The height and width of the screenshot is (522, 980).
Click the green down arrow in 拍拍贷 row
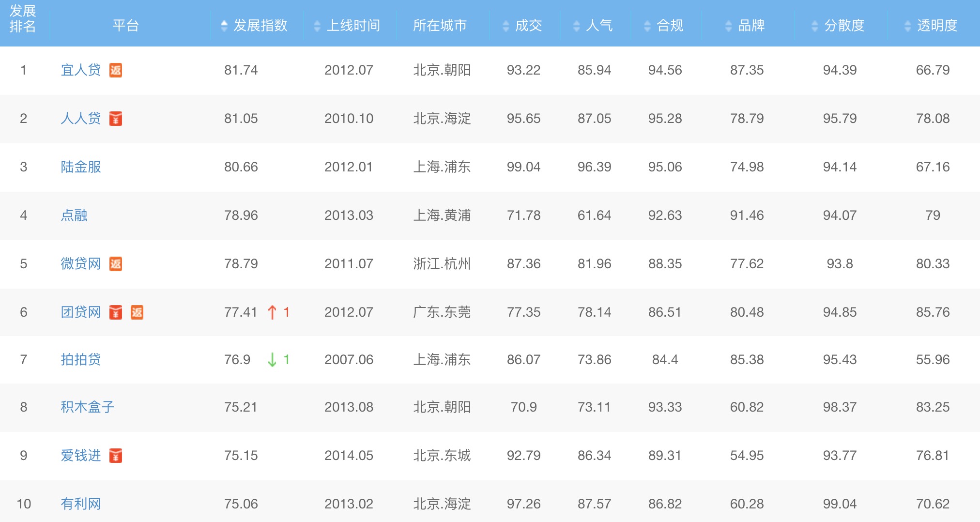coord(272,360)
